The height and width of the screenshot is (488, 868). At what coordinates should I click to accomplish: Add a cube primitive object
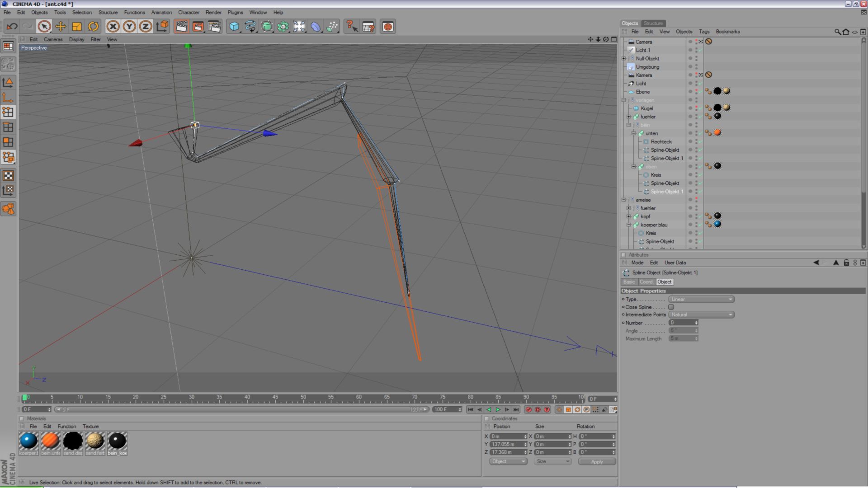(234, 27)
